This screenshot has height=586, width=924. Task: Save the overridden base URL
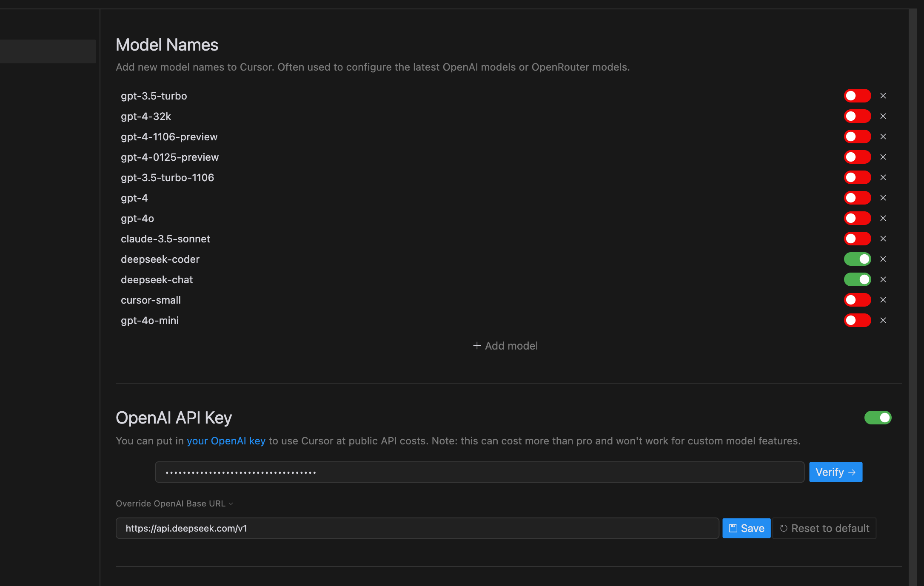(x=747, y=528)
